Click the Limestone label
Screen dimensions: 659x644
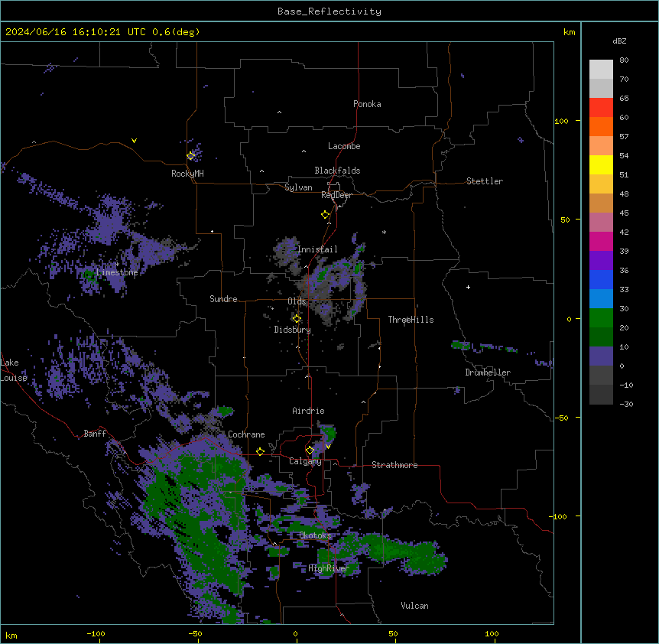pos(117,272)
